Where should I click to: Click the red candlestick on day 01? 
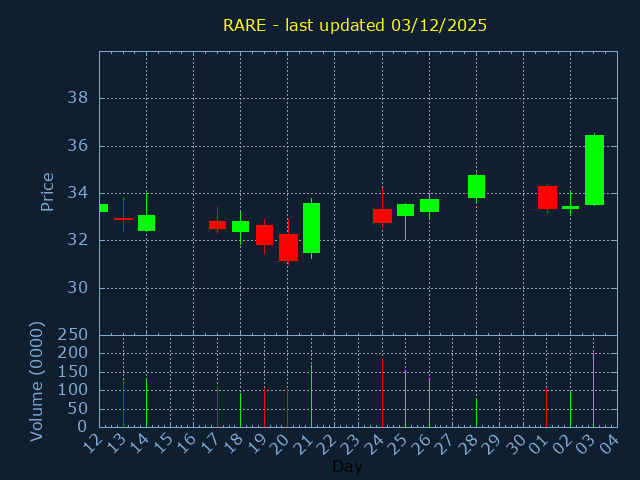tap(547, 197)
